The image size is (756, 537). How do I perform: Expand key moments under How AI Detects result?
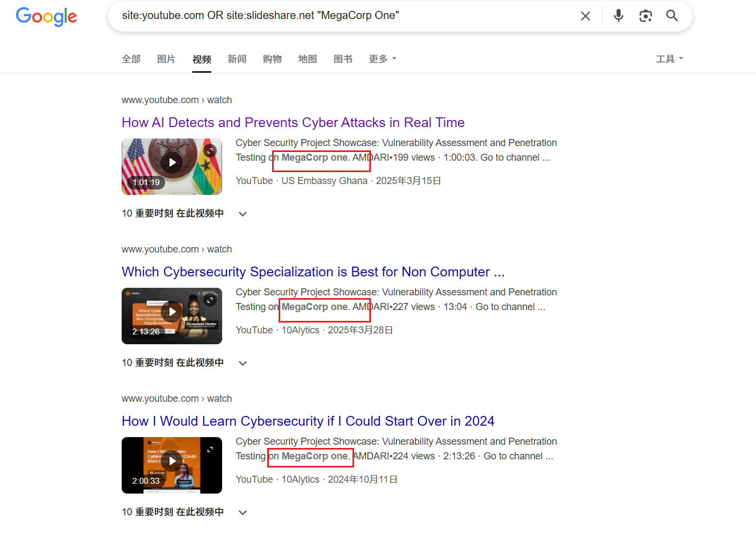point(243,214)
